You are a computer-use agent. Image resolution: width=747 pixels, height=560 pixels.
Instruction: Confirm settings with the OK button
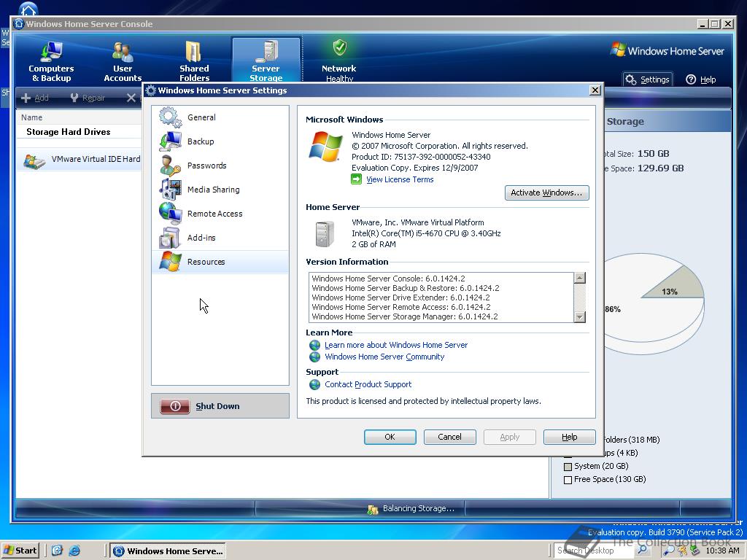[x=390, y=437]
